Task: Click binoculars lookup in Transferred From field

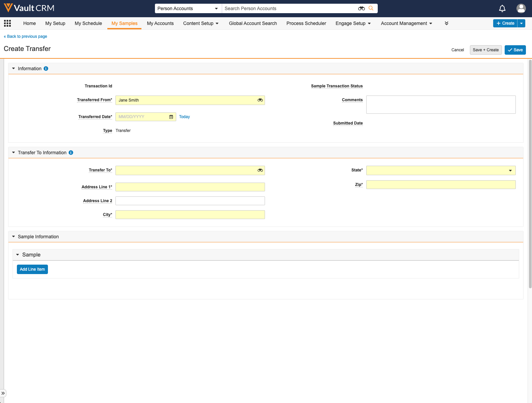Action: tap(260, 100)
